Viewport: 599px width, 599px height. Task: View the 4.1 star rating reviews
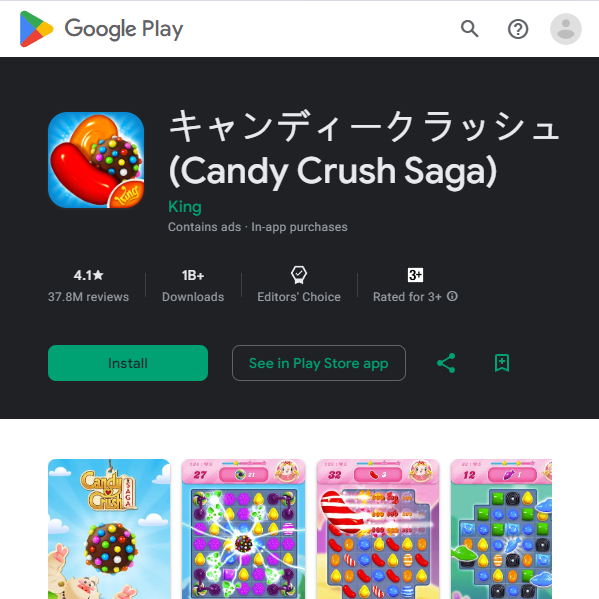pos(88,285)
